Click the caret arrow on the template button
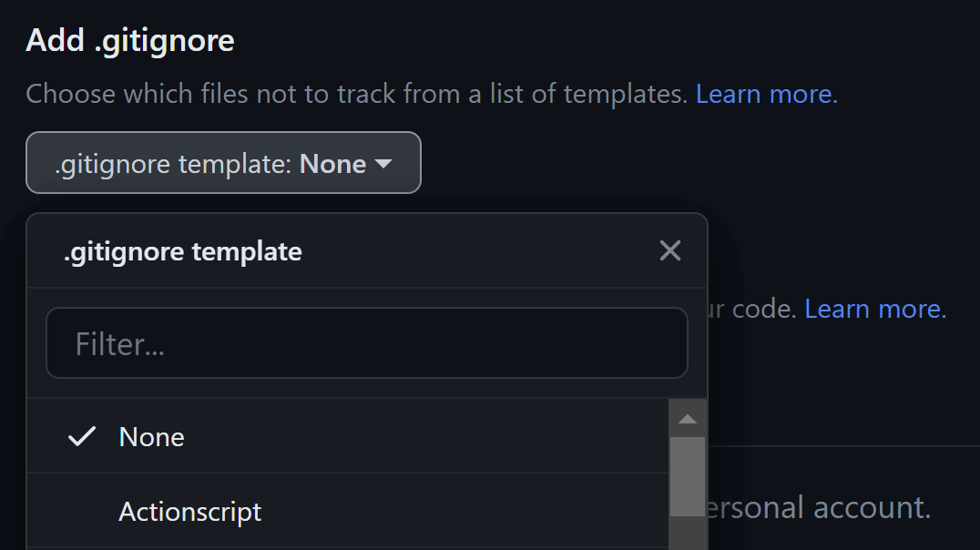 (384, 164)
